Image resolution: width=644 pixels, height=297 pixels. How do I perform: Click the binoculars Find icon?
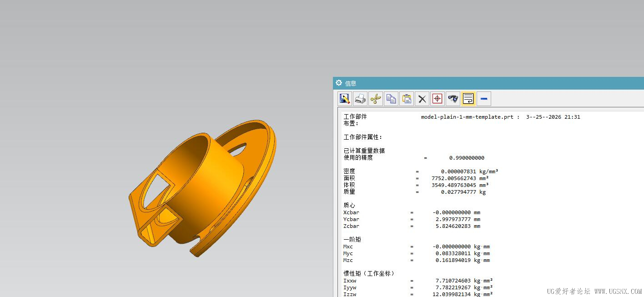453,98
